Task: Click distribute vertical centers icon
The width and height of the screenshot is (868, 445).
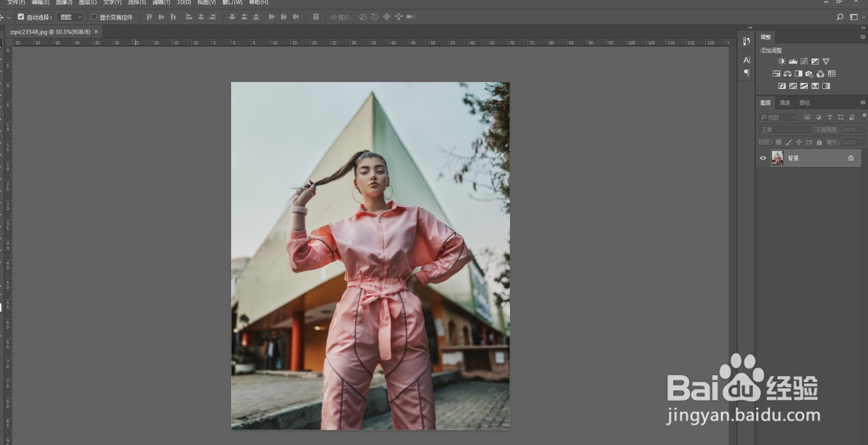Action: coord(244,17)
